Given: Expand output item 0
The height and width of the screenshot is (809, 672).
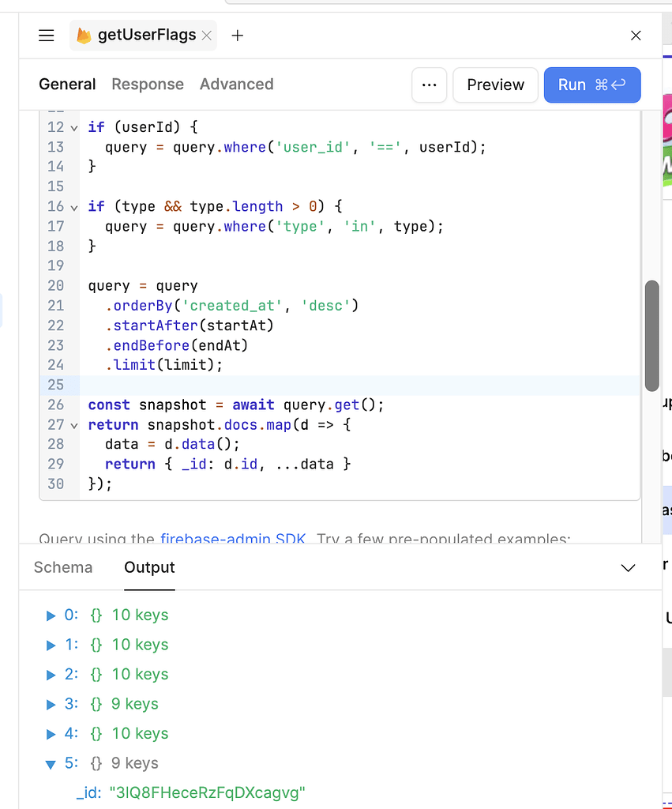Looking at the screenshot, I should tap(51, 615).
